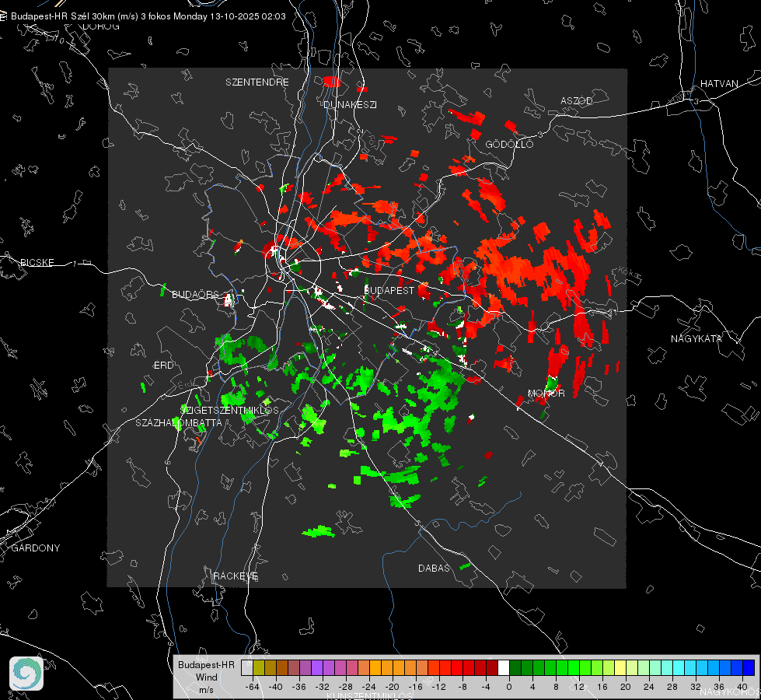Click the '-64' legend value
Image resolution: width=761 pixels, height=700 pixels.
tap(253, 687)
